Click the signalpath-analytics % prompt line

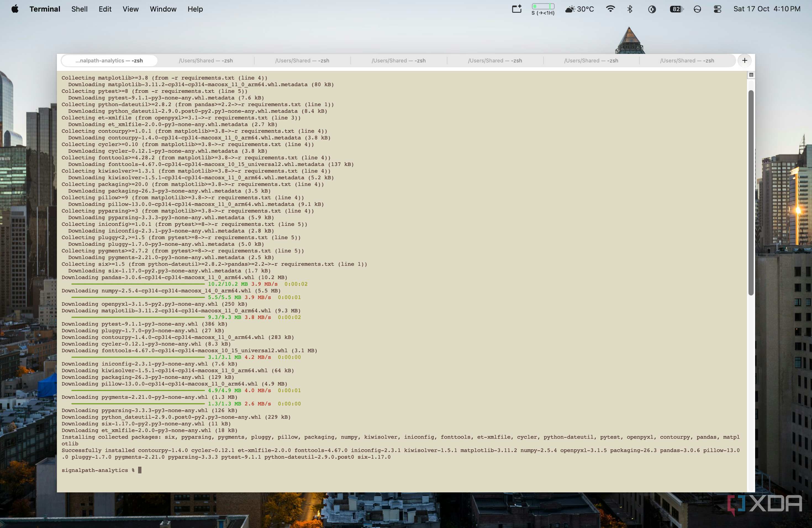101,470
